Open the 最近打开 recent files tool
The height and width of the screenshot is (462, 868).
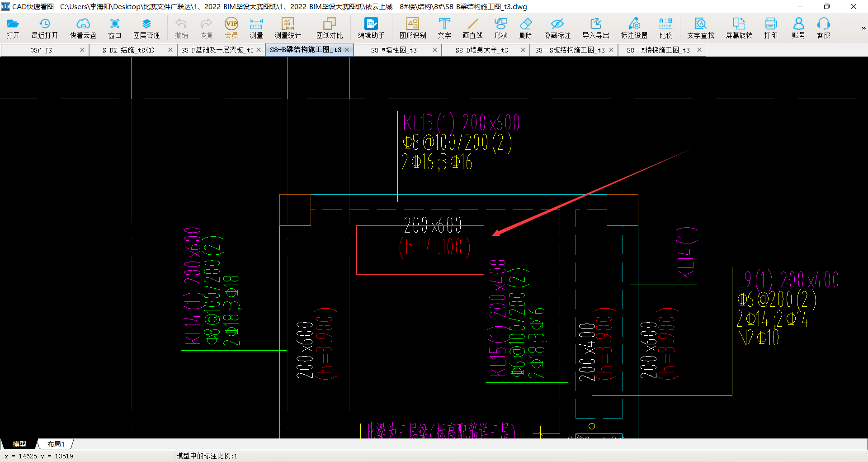44,28
